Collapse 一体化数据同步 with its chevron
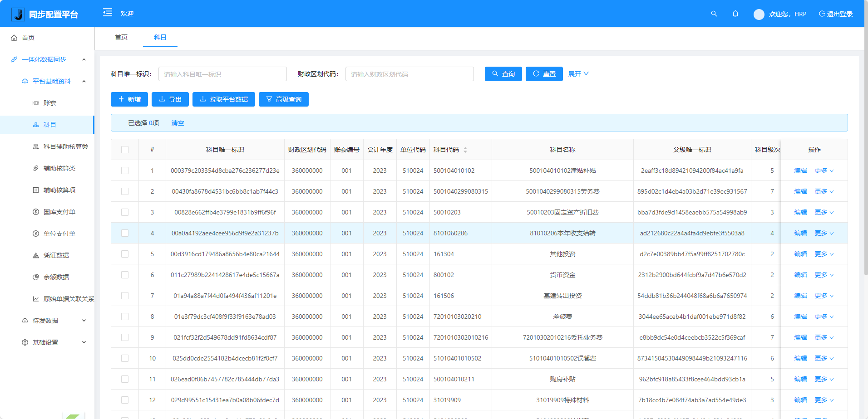 pos(84,59)
